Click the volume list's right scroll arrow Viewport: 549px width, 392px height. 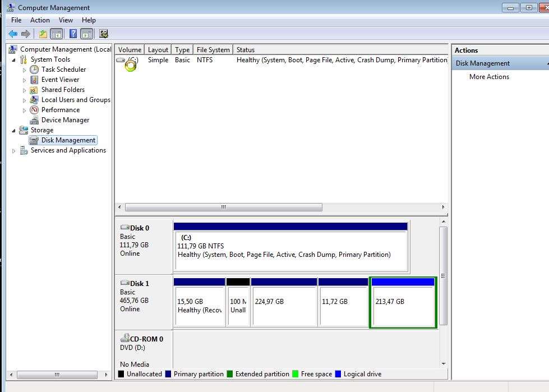coord(443,207)
